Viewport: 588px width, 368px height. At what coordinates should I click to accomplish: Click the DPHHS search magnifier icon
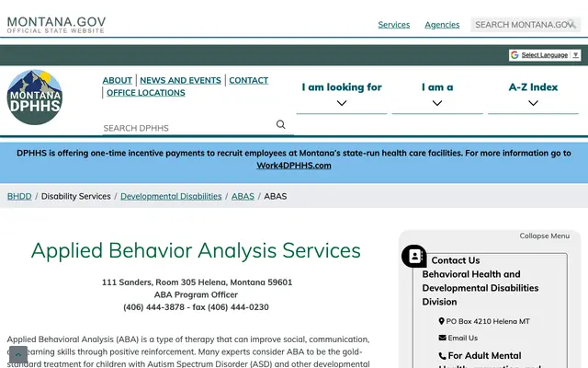[x=280, y=124]
